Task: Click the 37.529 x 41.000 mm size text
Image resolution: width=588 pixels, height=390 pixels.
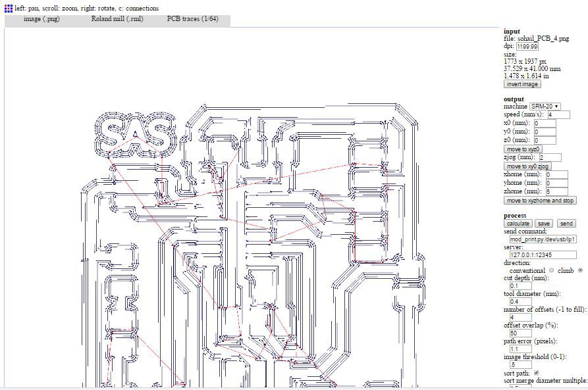Action: tap(532, 68)
